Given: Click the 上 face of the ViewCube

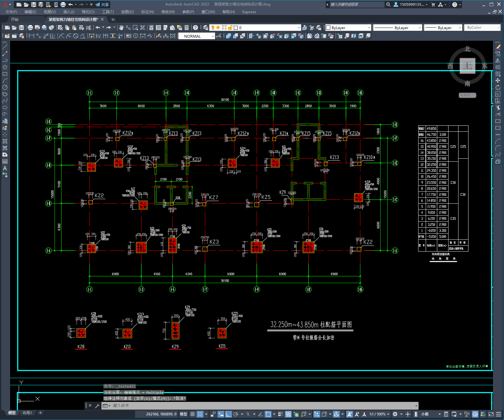Looking at the screenshot, I should (468, 66).
